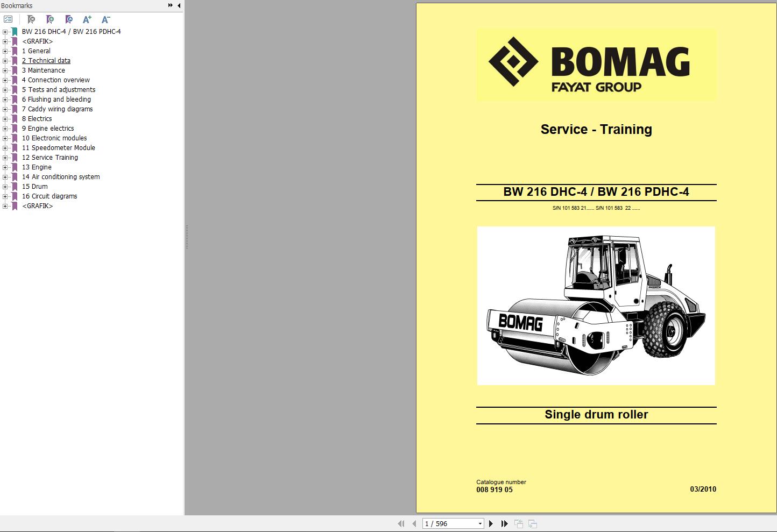Expand the 2 Technical data bookmark

point(5,60)
